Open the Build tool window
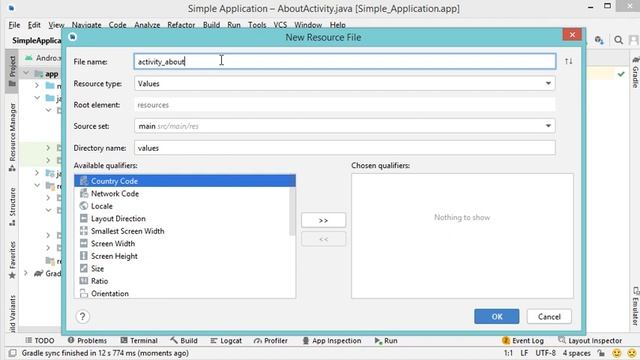Viewport: 640px width, 360px height. [x=184, y=340]
